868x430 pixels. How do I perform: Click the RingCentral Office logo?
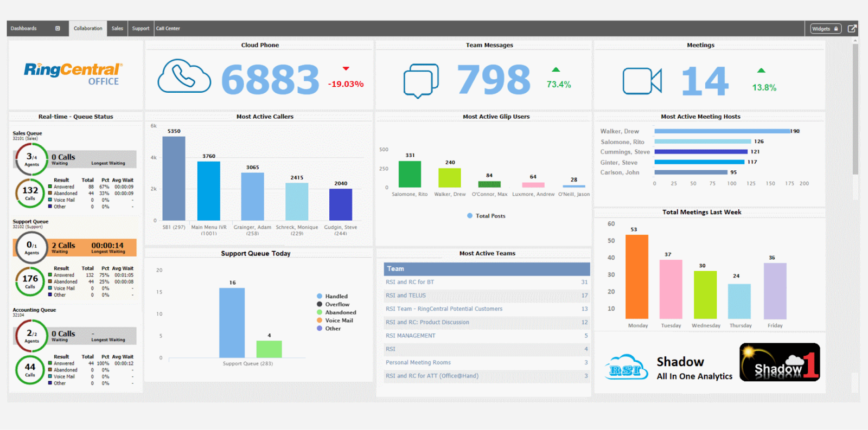click(73, 74)
